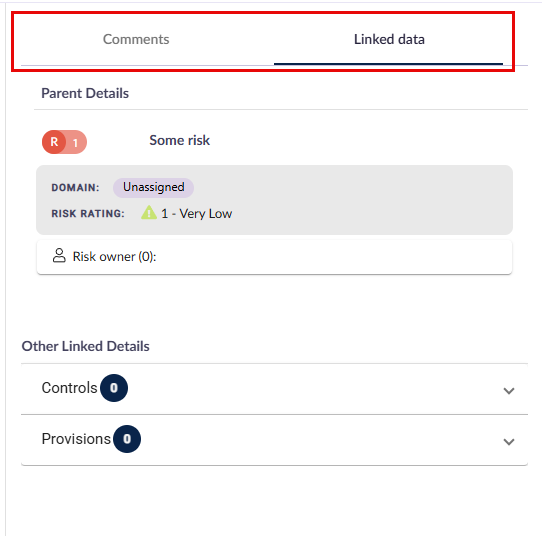Click the Controls count badge showing 0
Image resolution: width=542 pixels, height=536 pixels.
(x=114, y=388)
